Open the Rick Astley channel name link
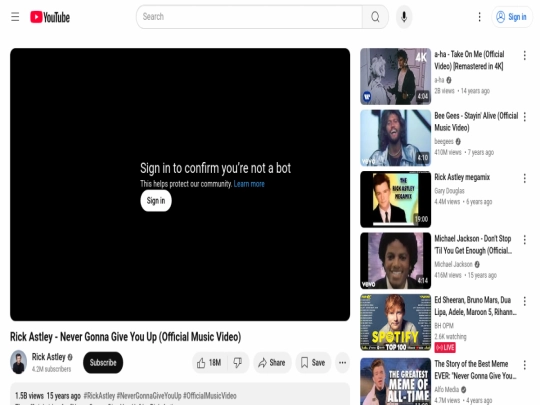The height and width of the screenshot is (405, 540). tap(49, 357)
